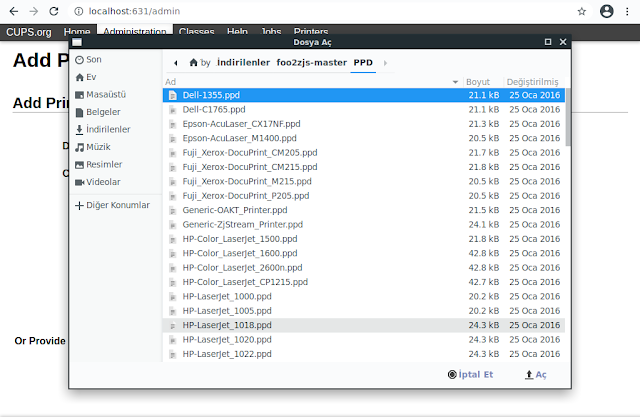Click the sort arrow in Ad column header
640x417 pixels.
[455, 82]
